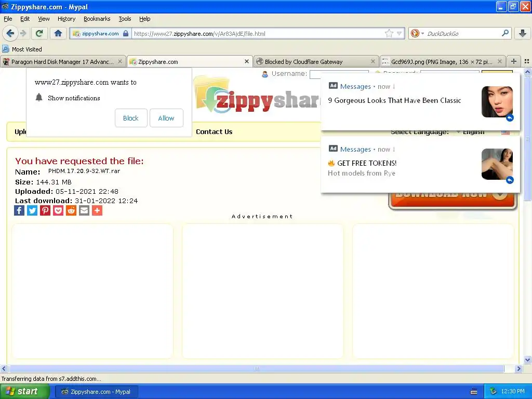
Task: Click the Hot models ad thumbnail
Action: (x=497, y=164)
